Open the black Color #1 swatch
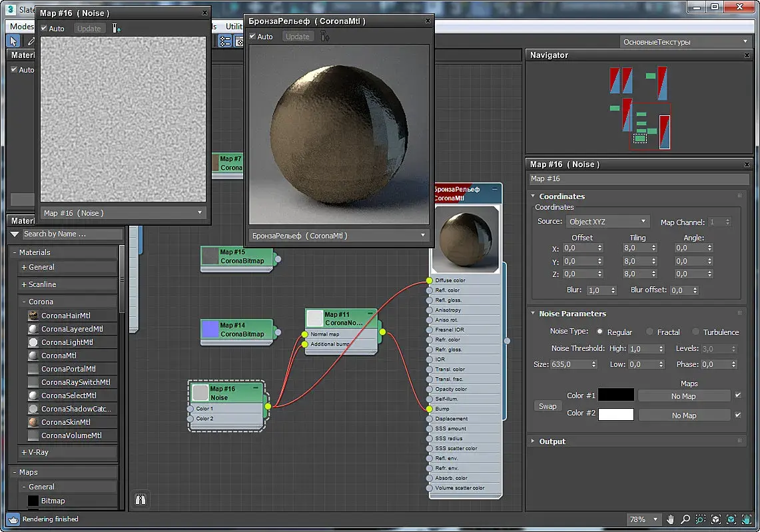 (615, 395)
